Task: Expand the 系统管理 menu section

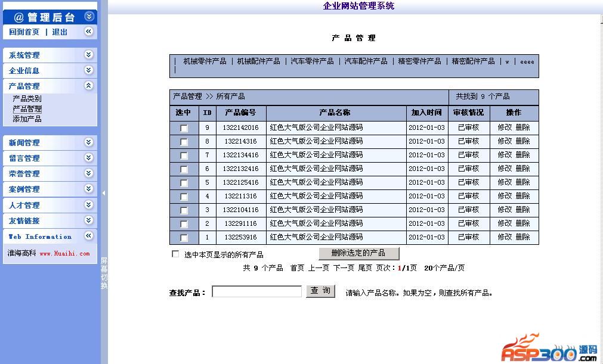Action: (89, 55)
